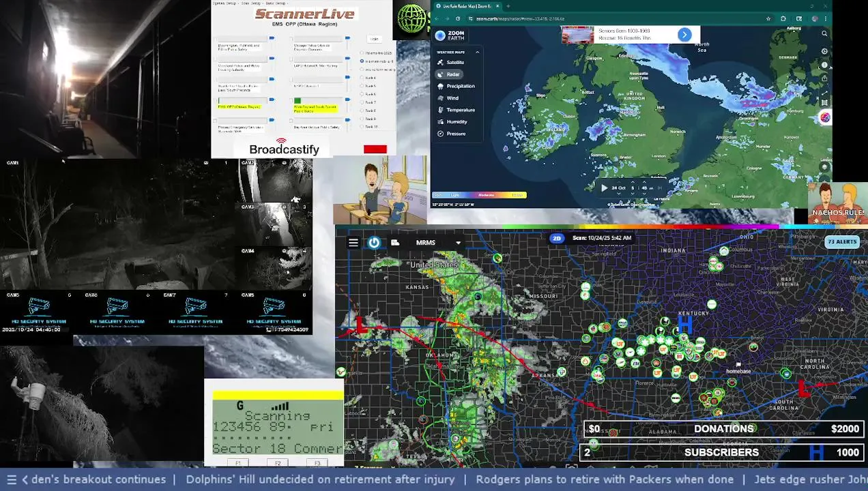Open the System Setup menu in ScannerLive
This screenshot has height=491, width=868.
225,3
